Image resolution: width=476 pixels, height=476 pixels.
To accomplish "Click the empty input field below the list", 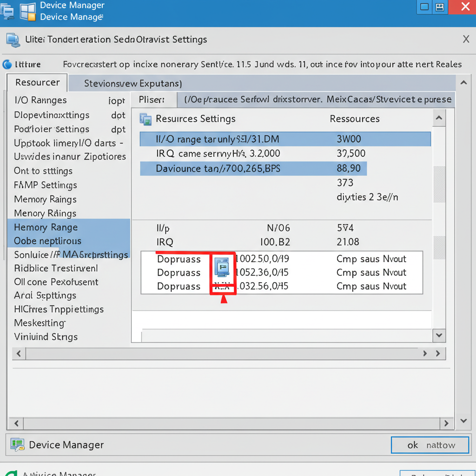I will [x=286, y=336].
